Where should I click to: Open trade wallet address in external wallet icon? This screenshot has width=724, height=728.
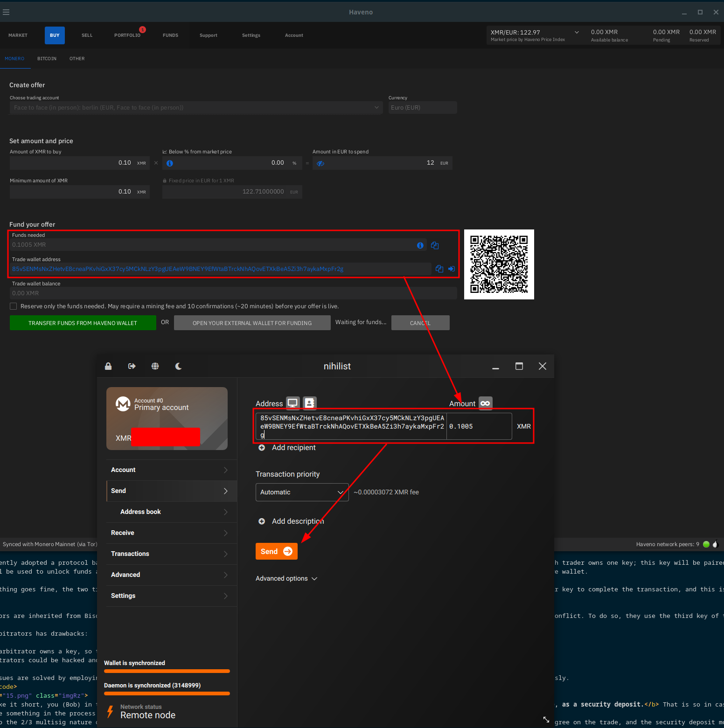pyautogui.click(x=452, y=269)
